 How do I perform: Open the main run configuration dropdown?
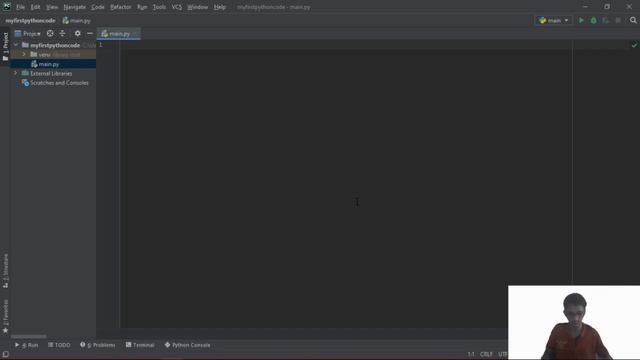pyautogui.click(x=553, y=20)
